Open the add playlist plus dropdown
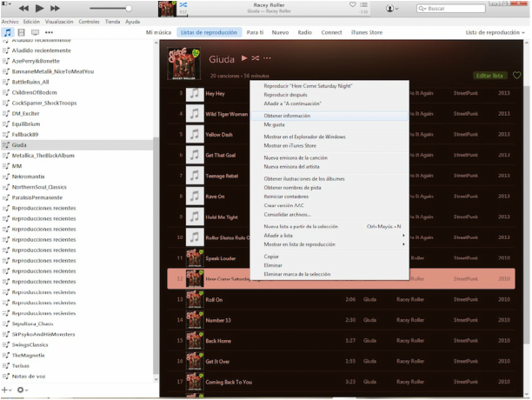 6,390
